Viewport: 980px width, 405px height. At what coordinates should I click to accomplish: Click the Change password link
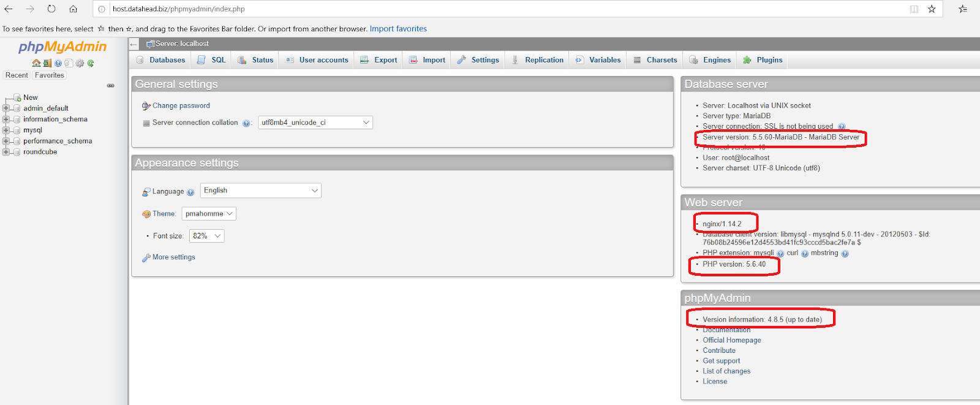pyautogui.click(x=181, y=106)
